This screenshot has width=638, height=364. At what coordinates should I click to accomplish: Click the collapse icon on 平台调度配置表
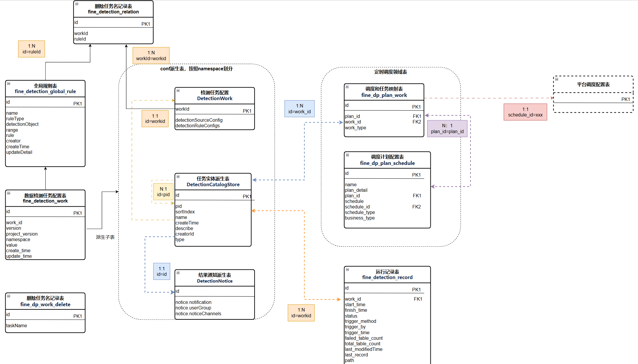557,79
